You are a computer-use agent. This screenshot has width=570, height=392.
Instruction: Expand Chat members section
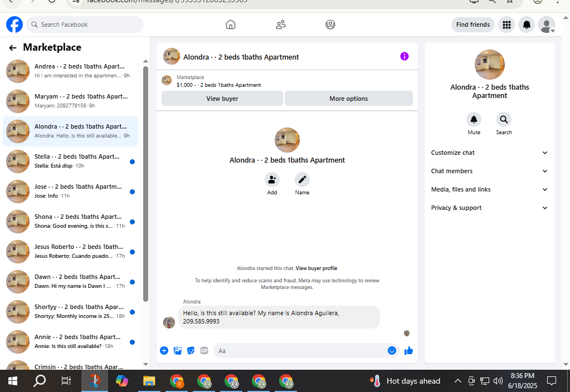pyautogui.click(x=489, y=171)
